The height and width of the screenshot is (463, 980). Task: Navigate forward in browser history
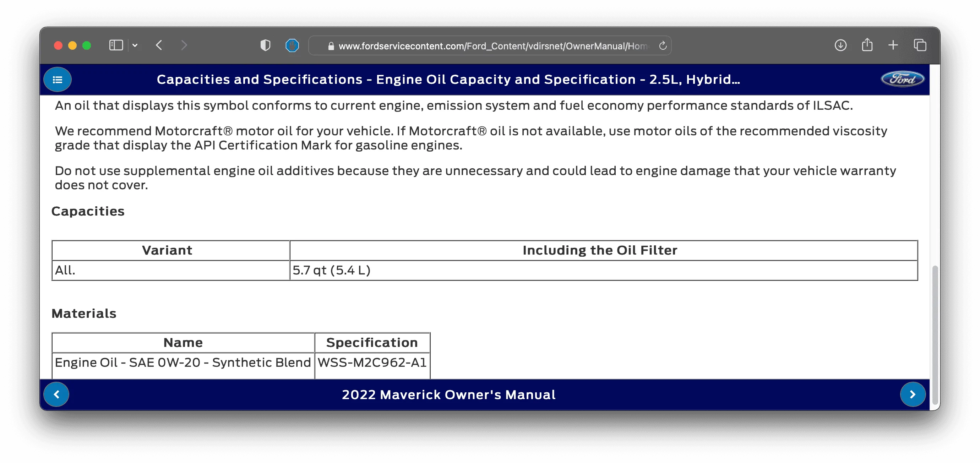[184, 45]
